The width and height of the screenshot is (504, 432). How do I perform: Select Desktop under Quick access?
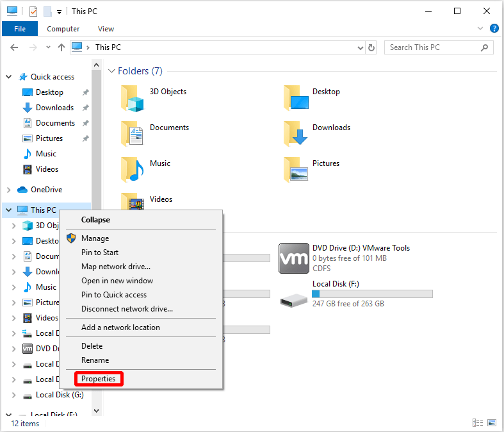click(49, 92)
